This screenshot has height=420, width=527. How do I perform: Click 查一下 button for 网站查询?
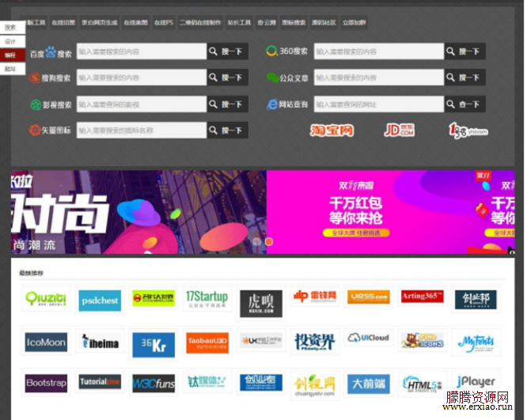(x=464, y=104)
